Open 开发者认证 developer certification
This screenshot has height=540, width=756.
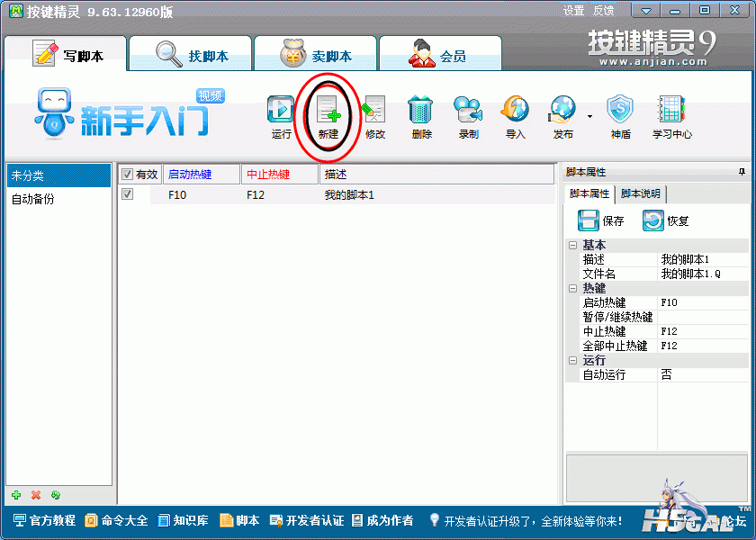(x=307, y=521)
